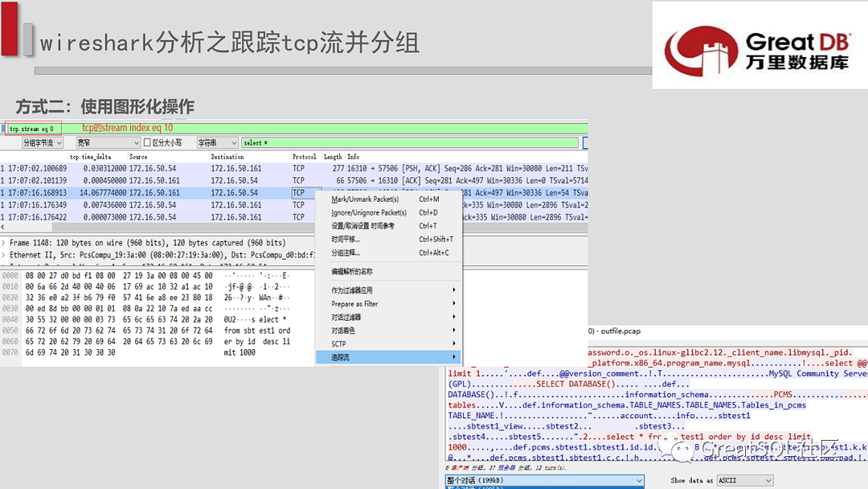Select packet row with time 17:07:16.176422
This screenshot has width=868, height=489.
[158, 217]
